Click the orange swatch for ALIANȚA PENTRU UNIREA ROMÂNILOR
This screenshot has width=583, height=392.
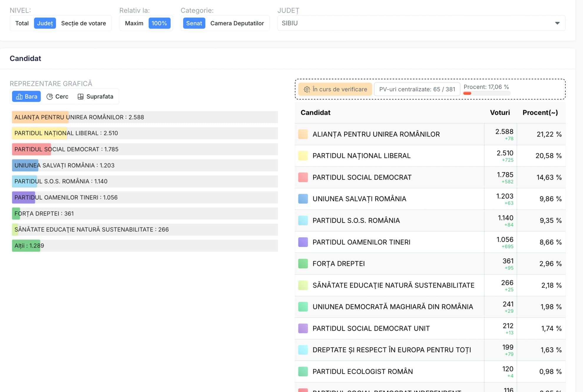click(303, 134)
